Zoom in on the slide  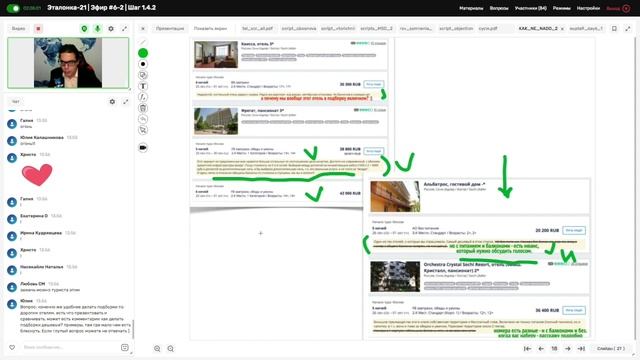(x=157, y=349)
